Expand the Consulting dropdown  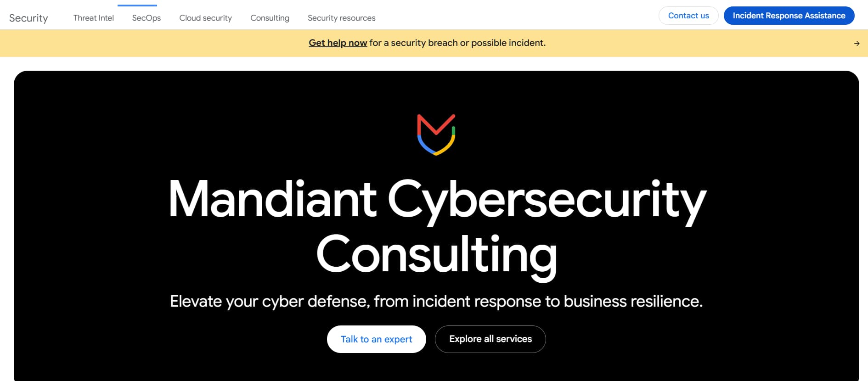270,17
